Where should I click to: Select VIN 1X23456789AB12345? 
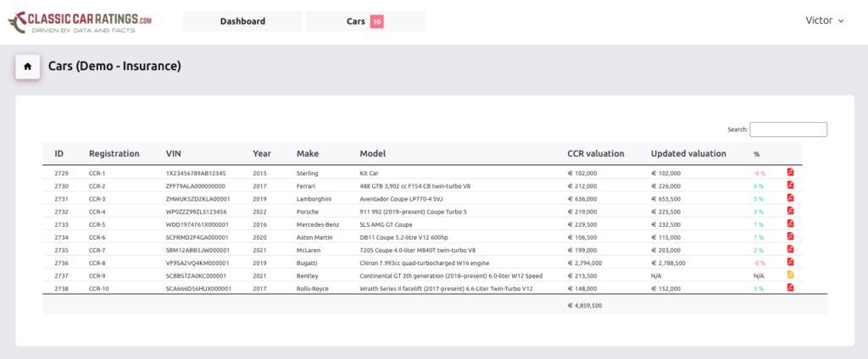point(196,173)
